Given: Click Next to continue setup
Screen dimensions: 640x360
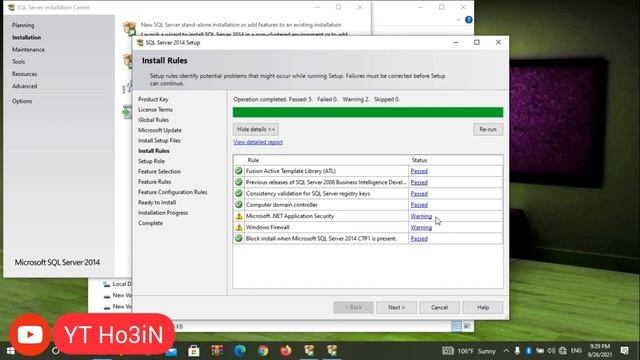Looking at the screenshot, I should [x=396, y=307].
